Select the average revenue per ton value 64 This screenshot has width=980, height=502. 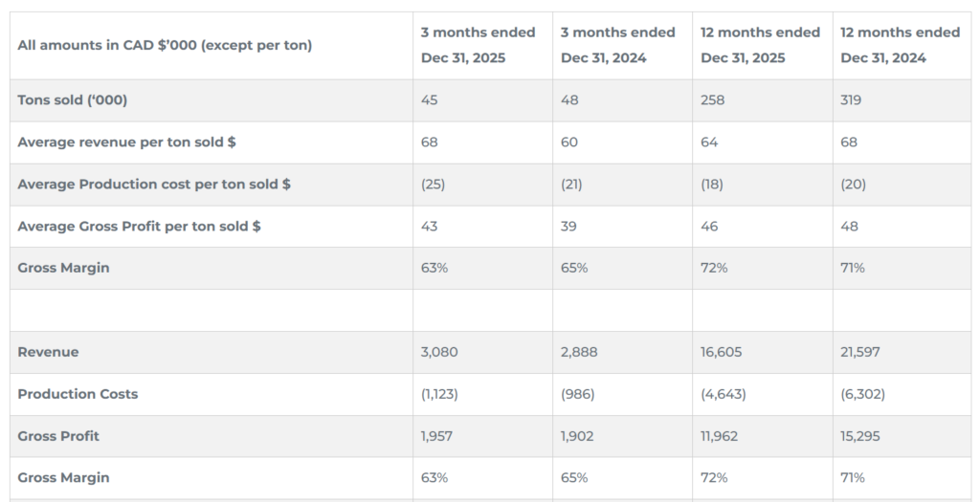709,142
